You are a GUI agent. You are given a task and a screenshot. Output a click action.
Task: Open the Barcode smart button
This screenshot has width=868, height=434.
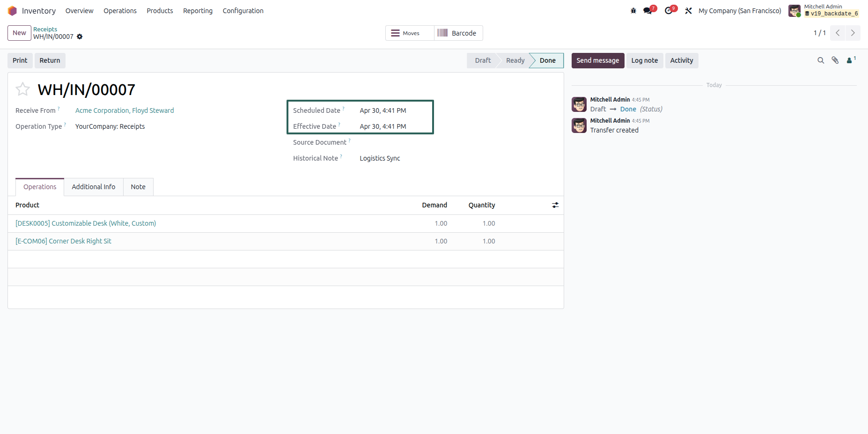tap(458, 33)
